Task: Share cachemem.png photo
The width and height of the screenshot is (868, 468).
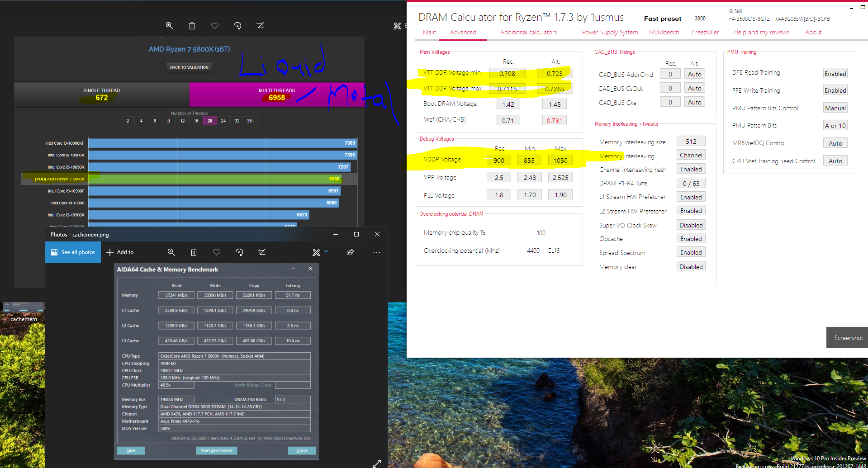Action: tap(350, 252)
